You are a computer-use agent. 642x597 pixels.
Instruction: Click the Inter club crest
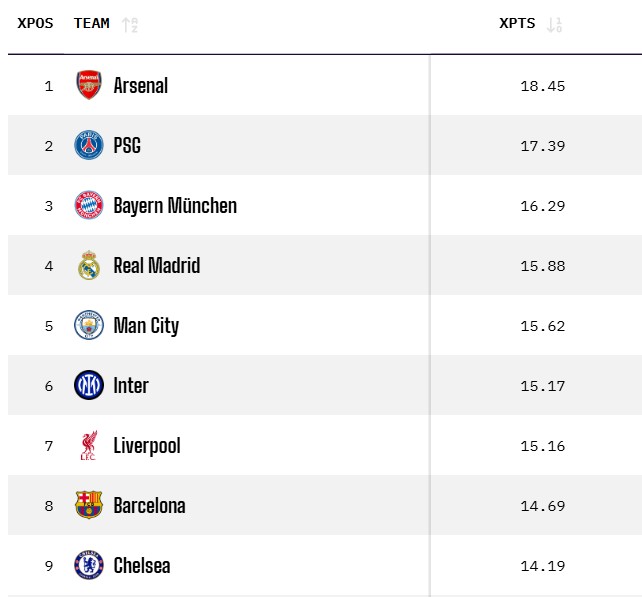tap(89, 385)
